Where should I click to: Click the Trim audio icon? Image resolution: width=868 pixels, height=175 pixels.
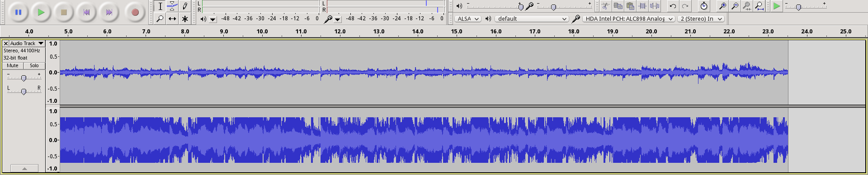click(642, 6)
